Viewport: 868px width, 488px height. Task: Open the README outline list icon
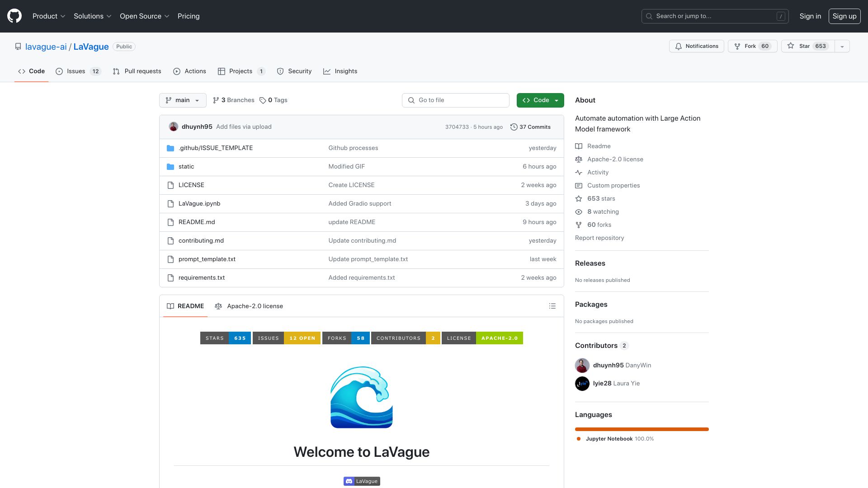552,306
